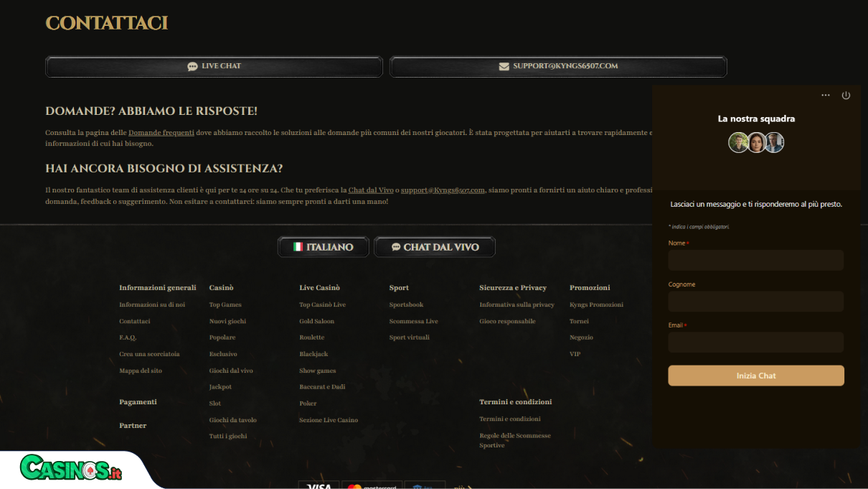
Task: Click the third team member avatar
Action: click(774, 142)
